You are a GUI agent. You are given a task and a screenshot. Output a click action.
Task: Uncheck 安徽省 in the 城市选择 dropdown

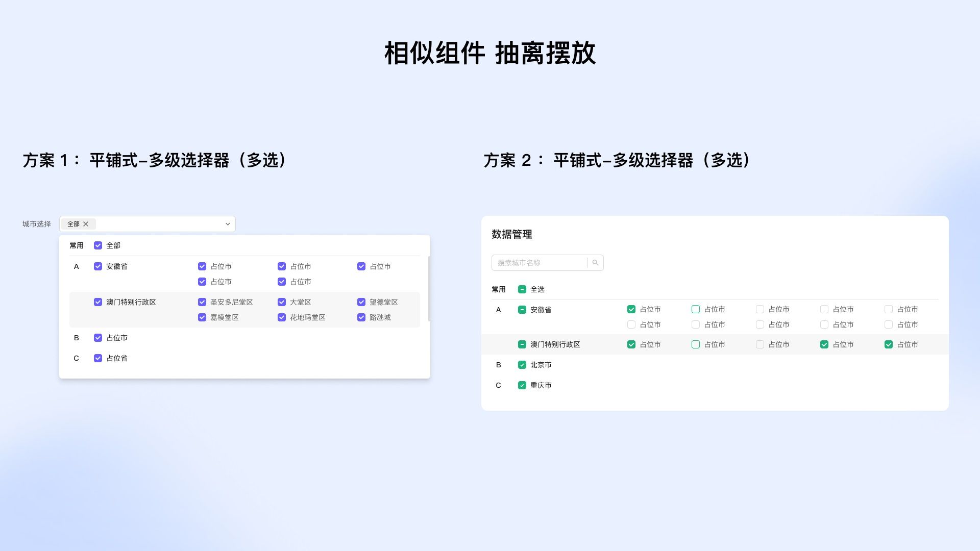tap(98, 266)
